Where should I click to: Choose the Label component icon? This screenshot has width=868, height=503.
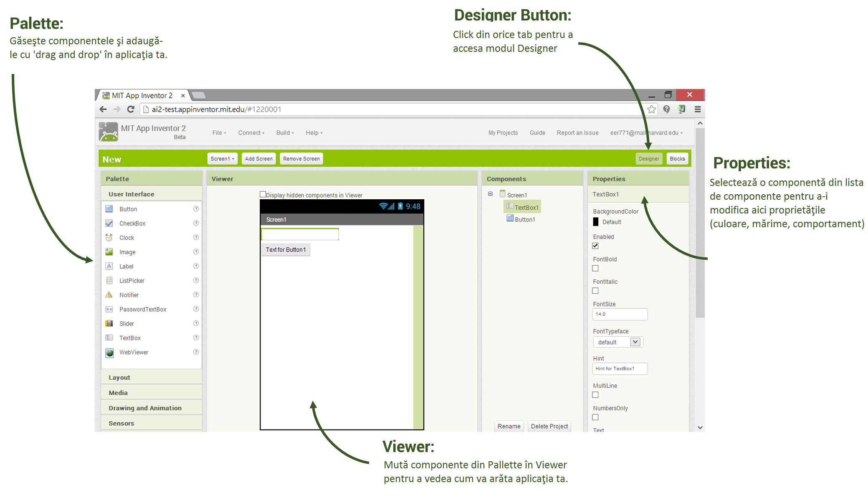click(109, 266)
